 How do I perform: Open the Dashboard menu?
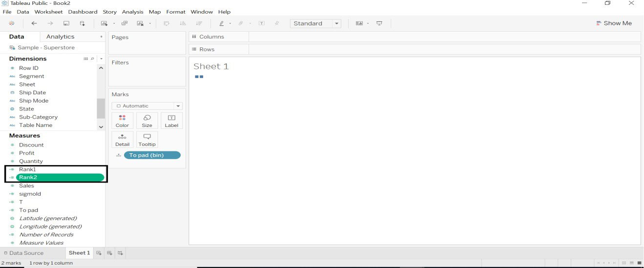[83, 12]
